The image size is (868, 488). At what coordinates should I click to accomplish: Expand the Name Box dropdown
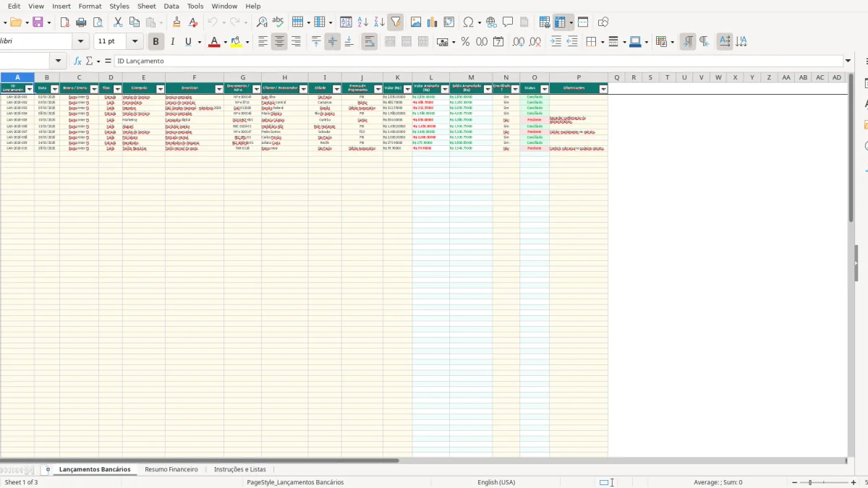pos(59,61)
